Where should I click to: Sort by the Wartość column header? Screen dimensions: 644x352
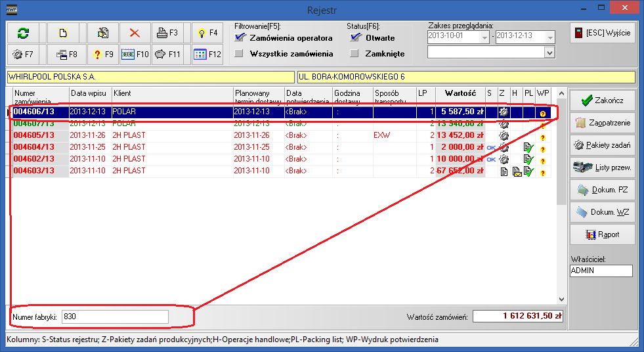click(x=460, y=94)
